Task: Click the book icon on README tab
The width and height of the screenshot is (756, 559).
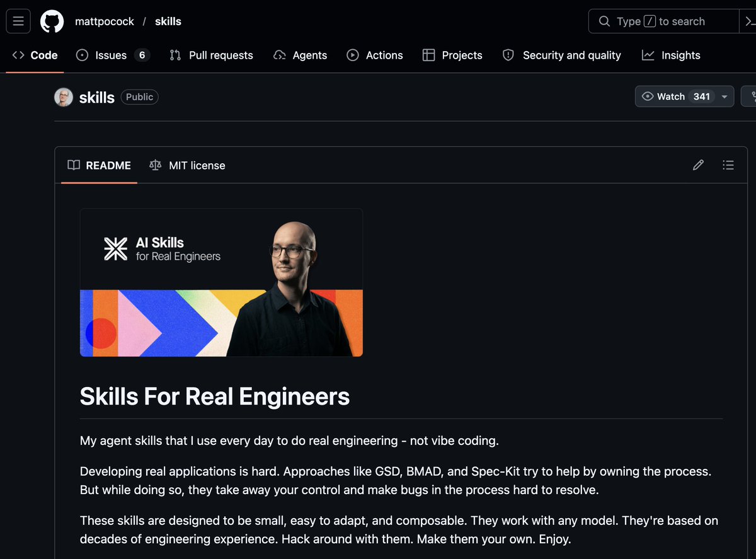Action: [x=74, y=165]
